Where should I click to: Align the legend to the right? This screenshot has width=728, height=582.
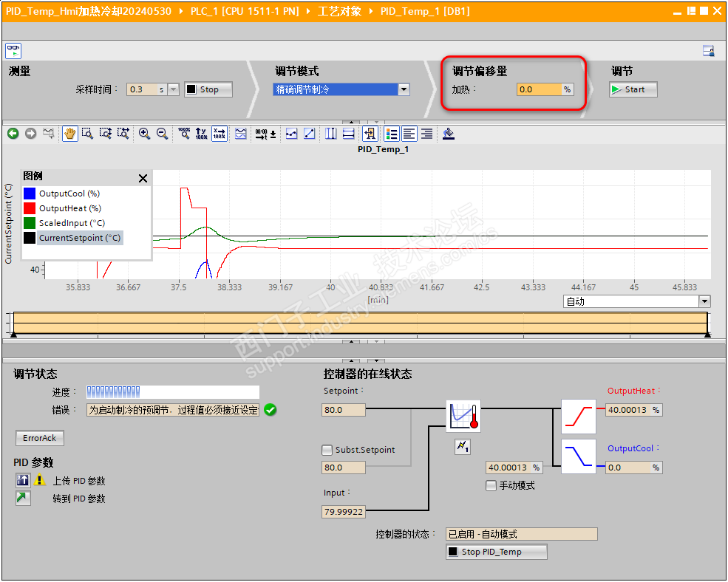427,134
